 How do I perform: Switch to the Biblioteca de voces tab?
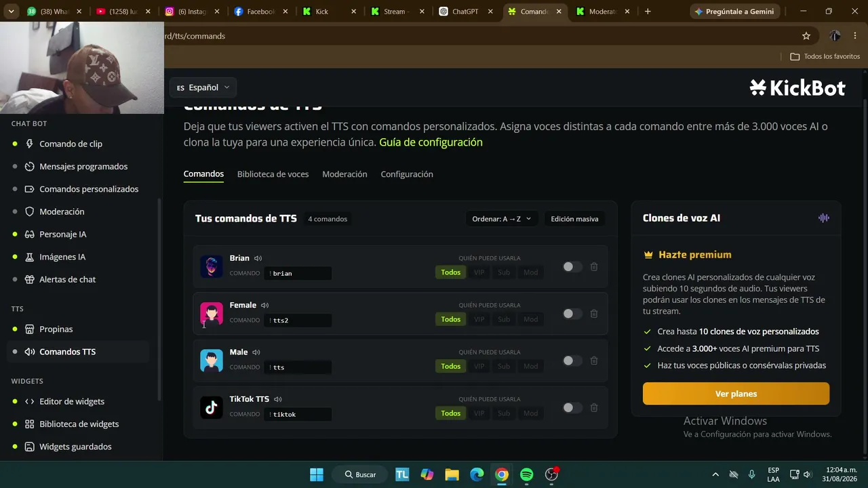pos(273,174)
